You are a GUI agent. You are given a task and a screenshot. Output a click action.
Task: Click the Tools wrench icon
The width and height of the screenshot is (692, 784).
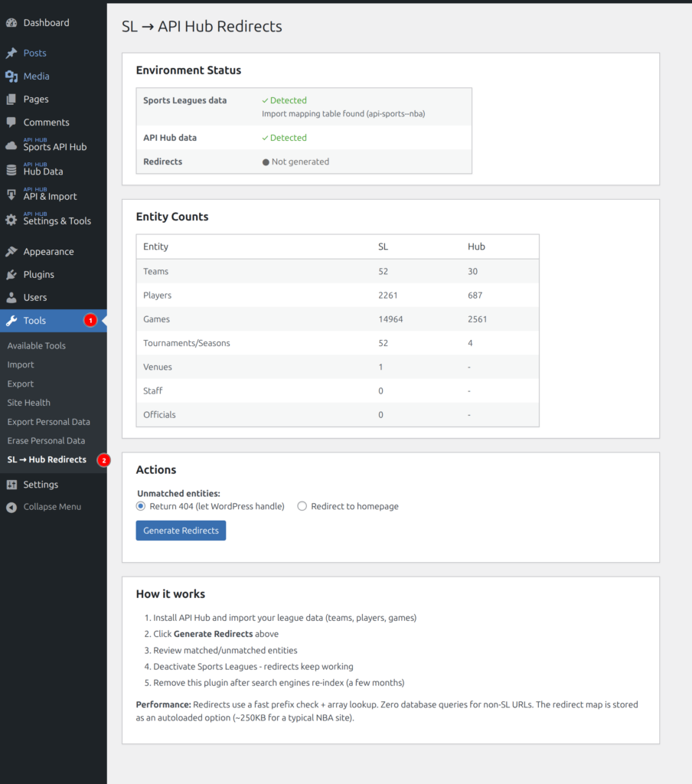11,321
